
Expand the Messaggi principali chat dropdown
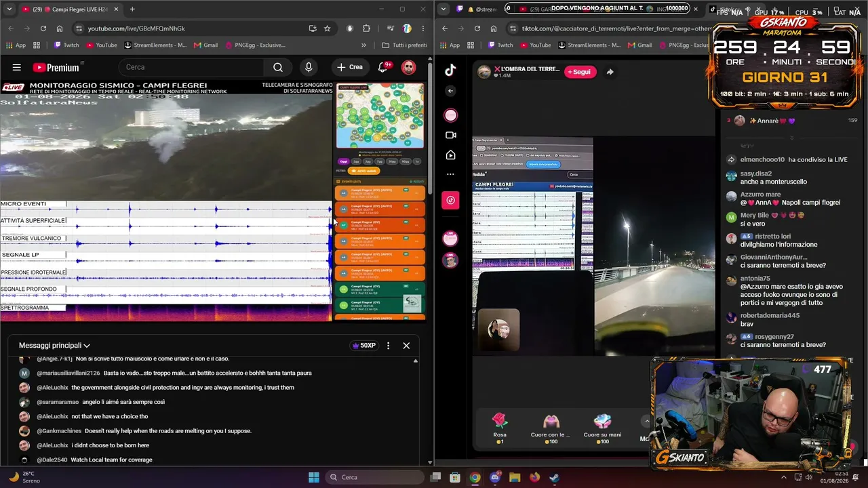click(x=54, y=346)
